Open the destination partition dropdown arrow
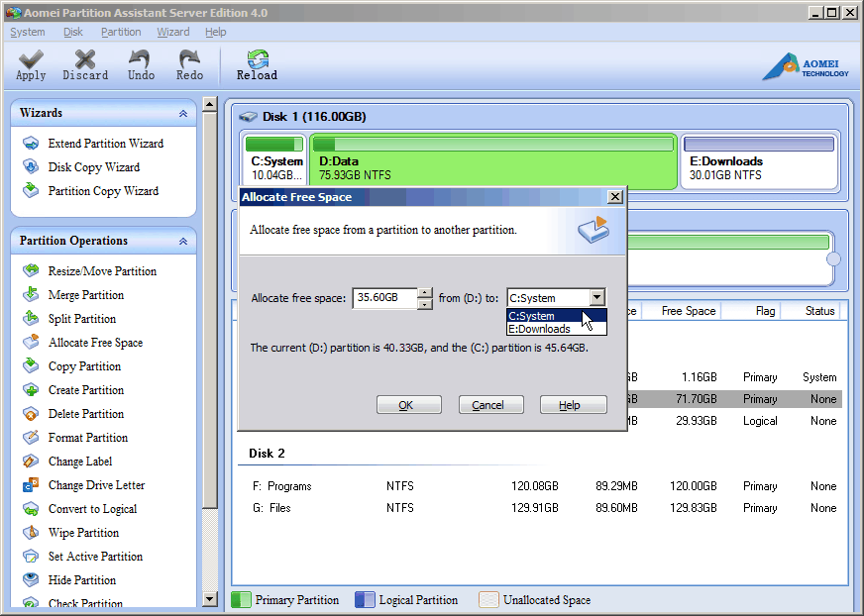 596,297
